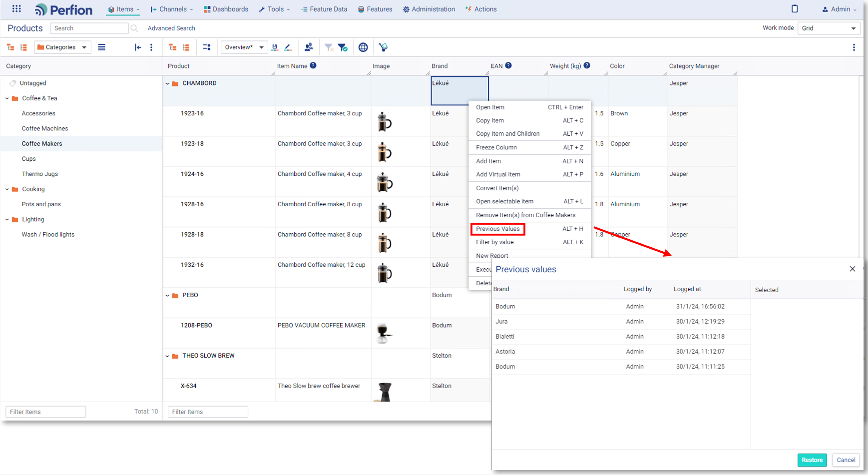The image size is (868, 475).
Task: Close the Previous values dialog
Action: point(853,269)
